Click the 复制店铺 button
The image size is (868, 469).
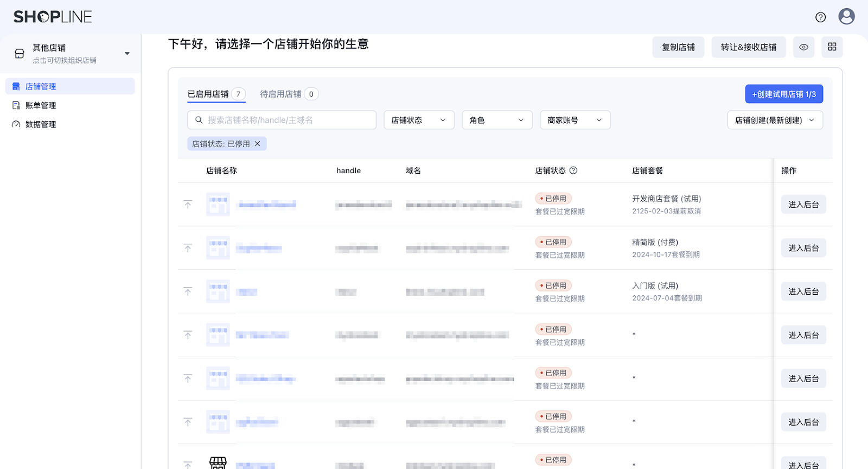pos(678,47)
